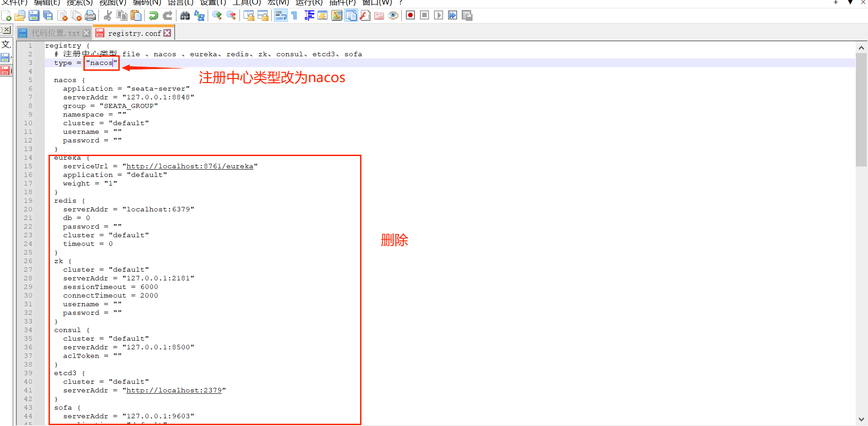Click the "127.0.0.1:9603" sofa address
The height and width of the screenshot is (426, 868).
point(158,416)
